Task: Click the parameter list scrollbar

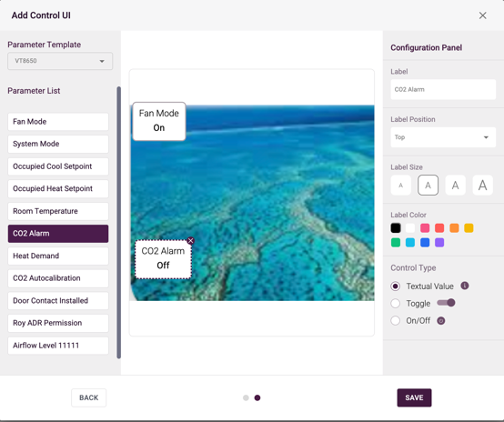Action: click(x=119, y=222)
